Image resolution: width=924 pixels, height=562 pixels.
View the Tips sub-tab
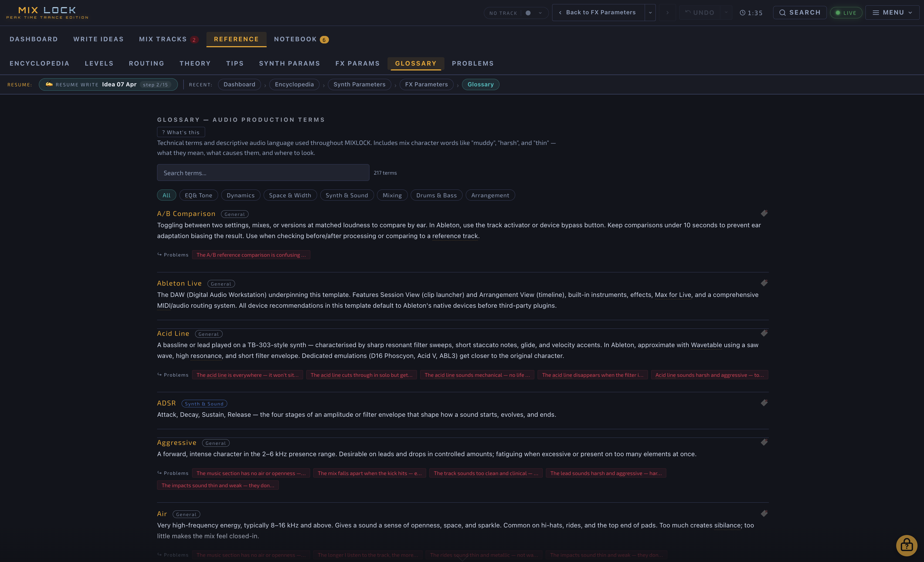point(235,63)
